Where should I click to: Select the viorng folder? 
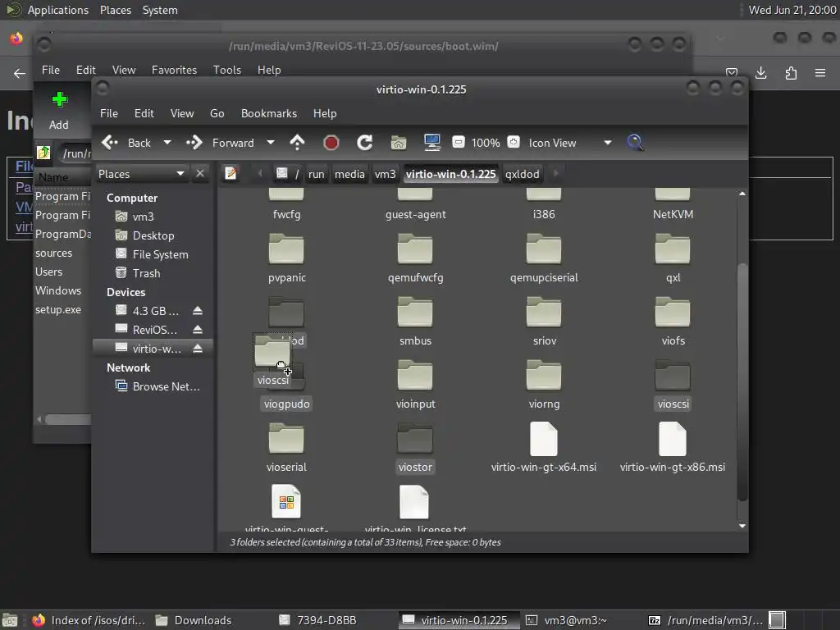coord(544,385)
